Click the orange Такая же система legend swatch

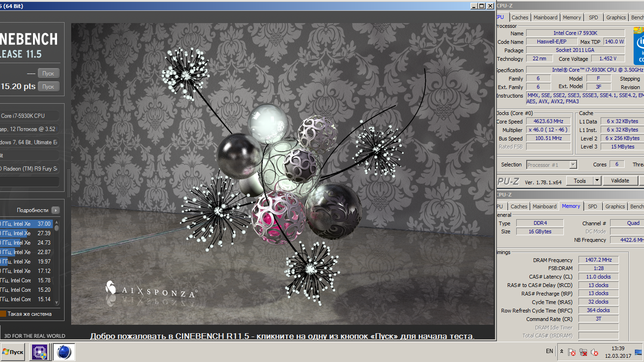coord(3,314)
